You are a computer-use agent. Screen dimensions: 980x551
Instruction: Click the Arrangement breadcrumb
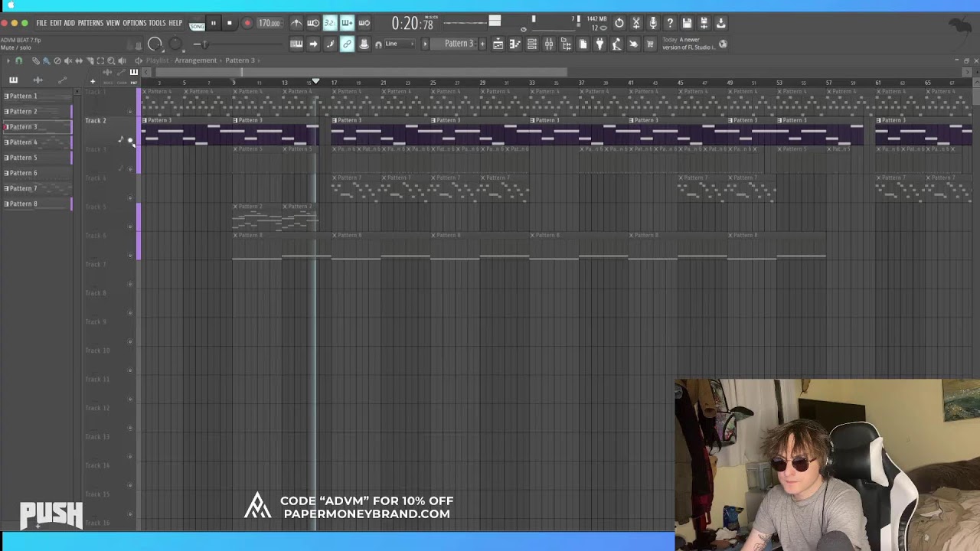coord(195,60)
